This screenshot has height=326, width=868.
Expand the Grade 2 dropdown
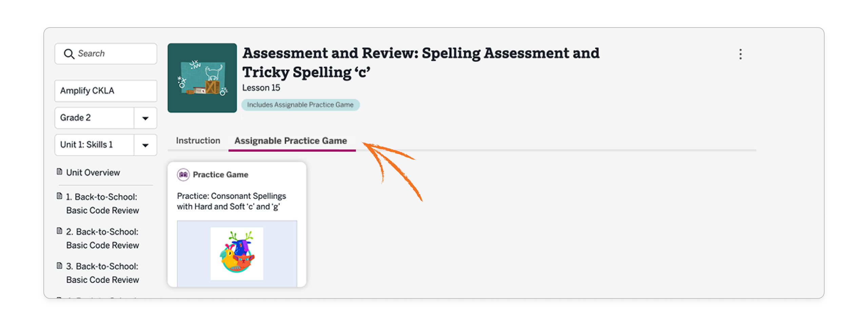click(x=146, y=118)
